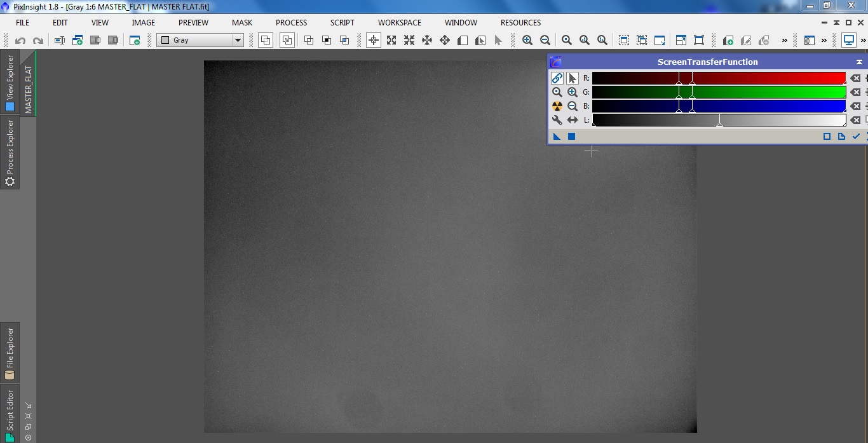
Task: Reset the luminance row delete icon
Action: click(x=856, y=120)
